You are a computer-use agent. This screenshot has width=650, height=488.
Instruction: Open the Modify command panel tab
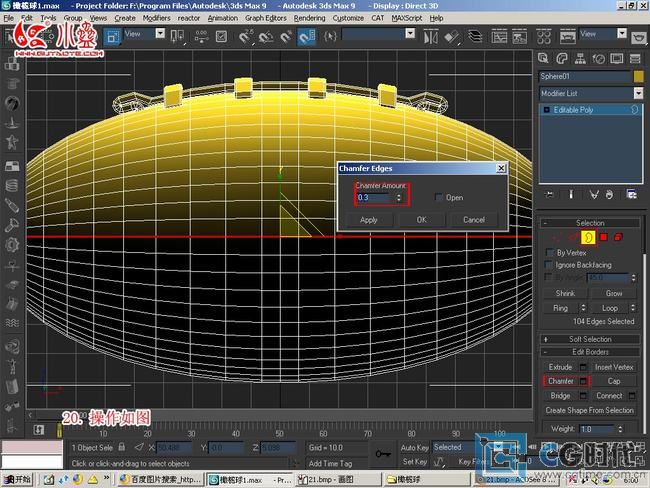pyautogui.click(x=562, y=58)
